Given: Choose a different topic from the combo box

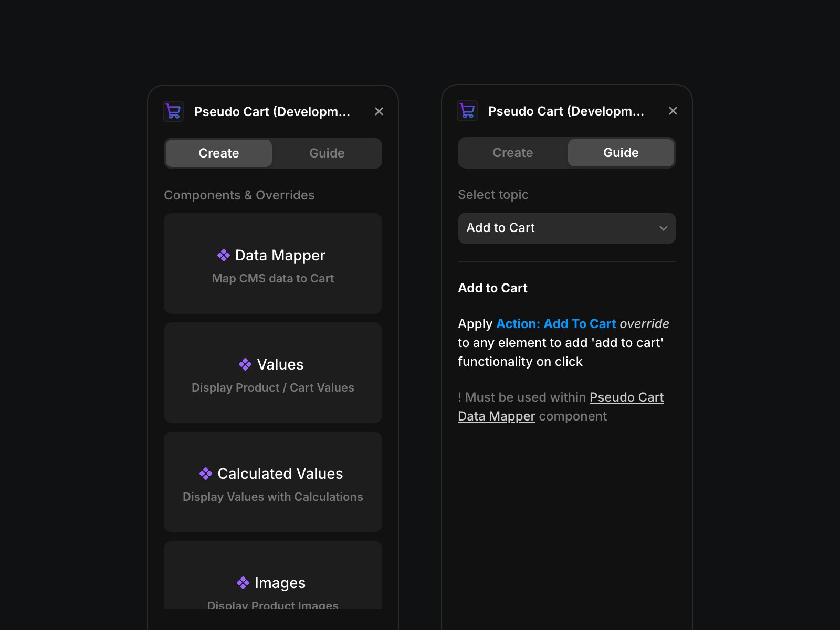Looking at the screenshot, I should (x=566, y=228).
